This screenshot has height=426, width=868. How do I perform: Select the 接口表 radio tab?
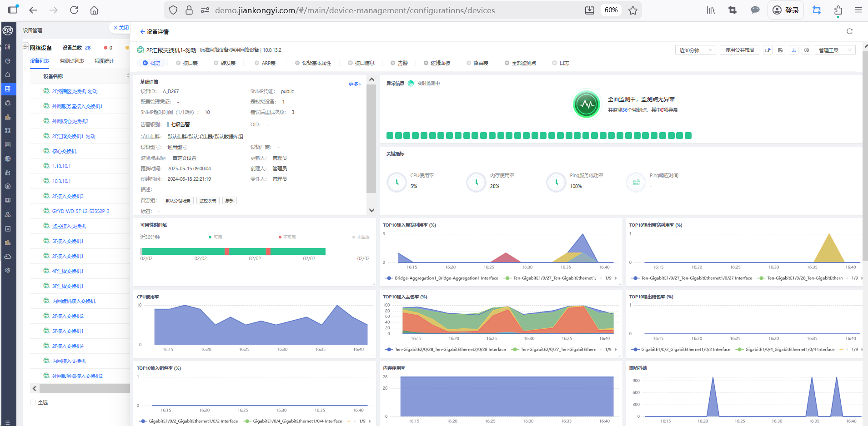187,63
